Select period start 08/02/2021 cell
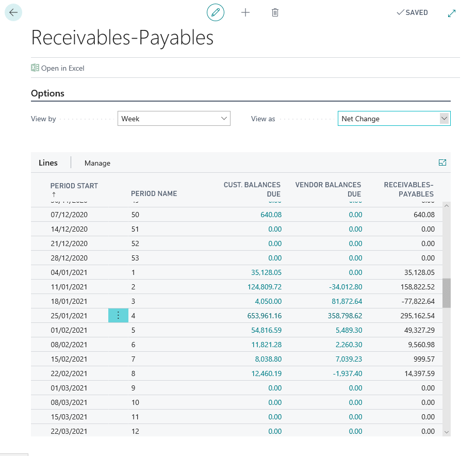The width and height of the screenshot is (476, 456). pyautogui.click(x=69, y=345)
